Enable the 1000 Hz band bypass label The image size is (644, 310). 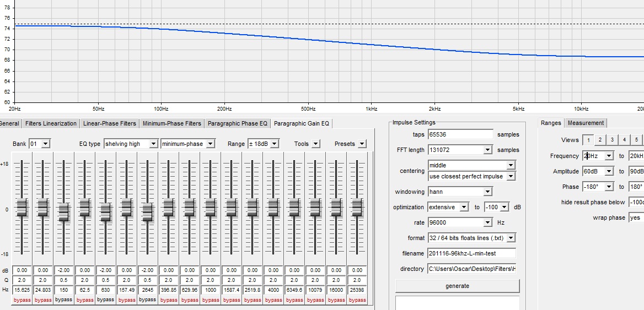tap(210, 300)
